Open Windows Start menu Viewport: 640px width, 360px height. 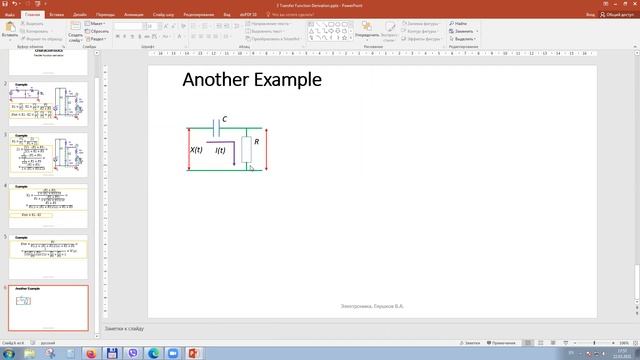[9, 353]
